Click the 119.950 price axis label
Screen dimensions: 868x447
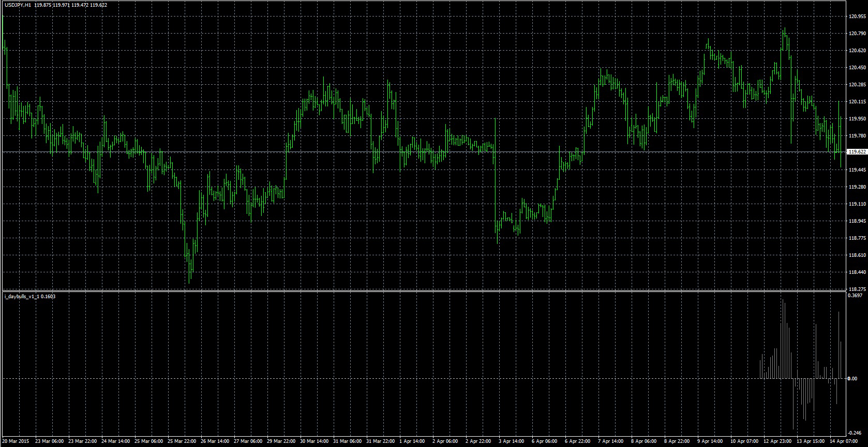click(858, 119)
